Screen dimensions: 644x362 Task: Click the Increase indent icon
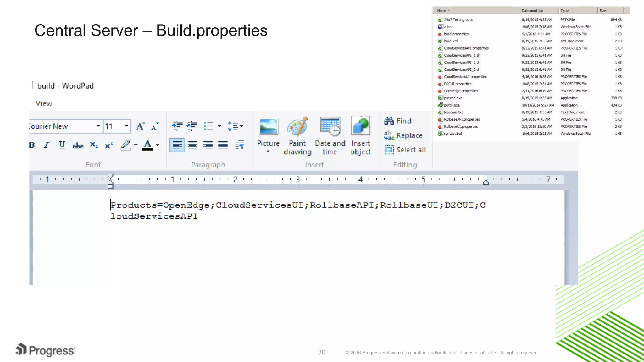click(192, 126)
